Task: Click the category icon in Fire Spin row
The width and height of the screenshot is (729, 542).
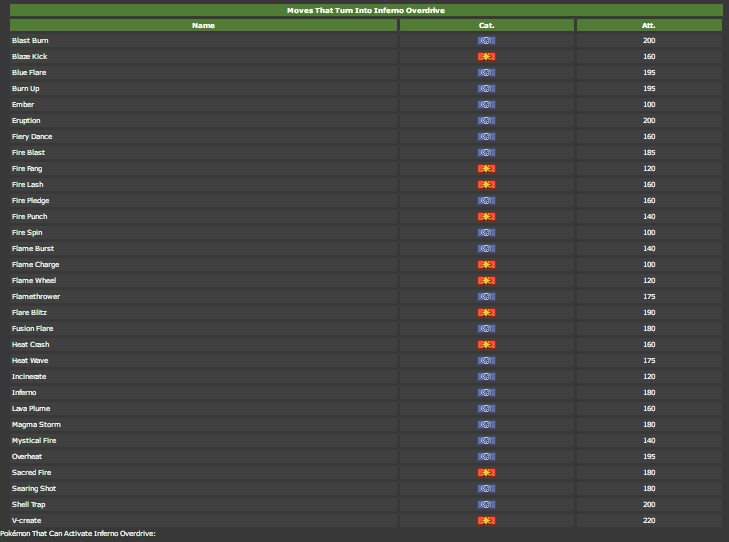Action: click(x=486, y=232)
